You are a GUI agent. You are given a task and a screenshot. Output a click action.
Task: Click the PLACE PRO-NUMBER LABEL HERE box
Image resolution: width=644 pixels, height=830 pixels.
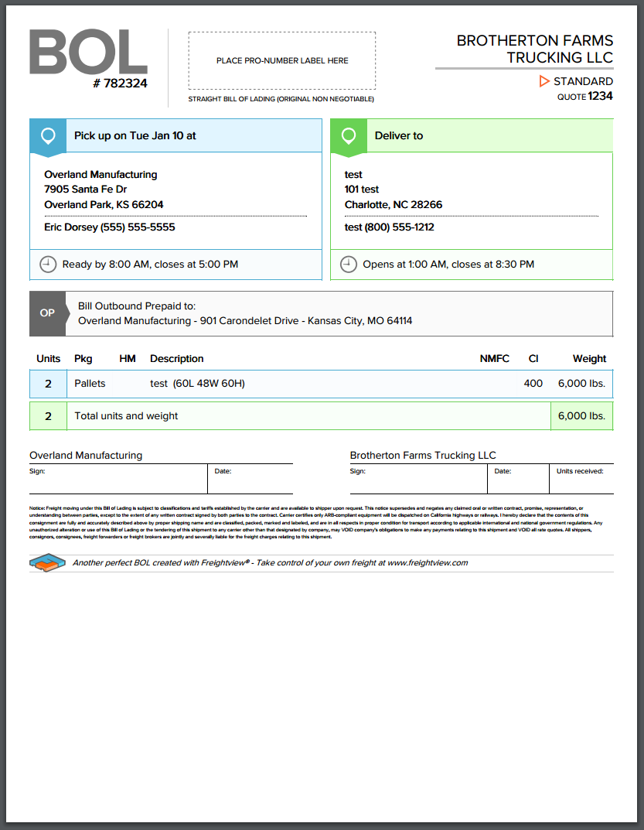click(x=282, y=60)
